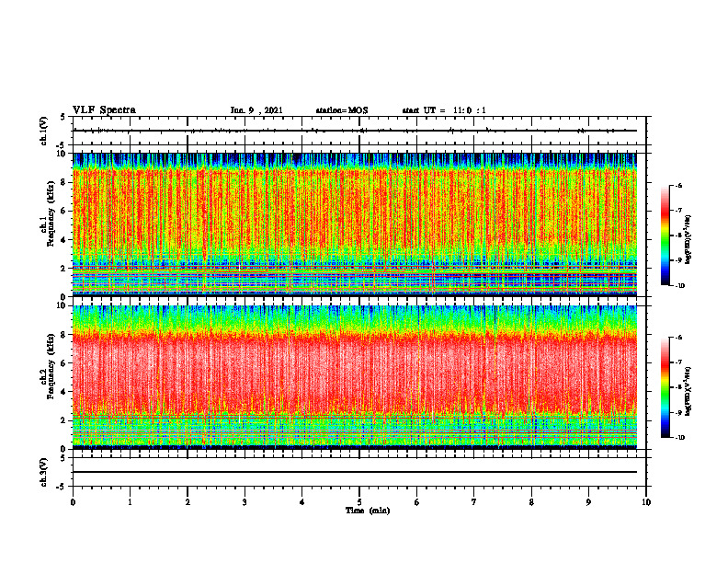This screenshot has height=563, width=728.
Task: Click the ch.1 colorbar log(PSD) label
Action: tap(688, 239)
